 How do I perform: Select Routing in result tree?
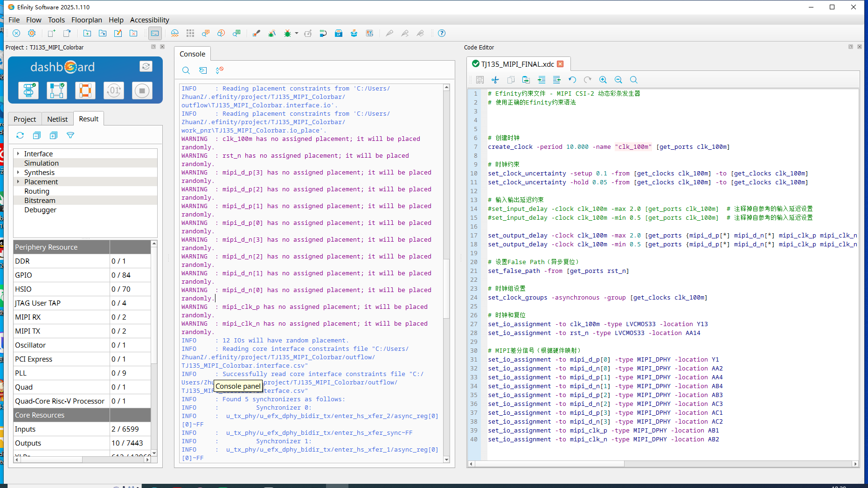coord(37,191)
